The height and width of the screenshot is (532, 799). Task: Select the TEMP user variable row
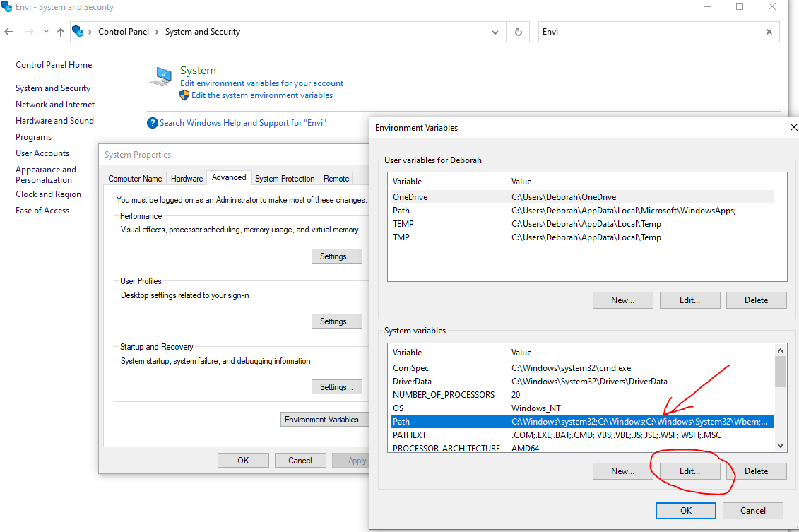point(403,224)
